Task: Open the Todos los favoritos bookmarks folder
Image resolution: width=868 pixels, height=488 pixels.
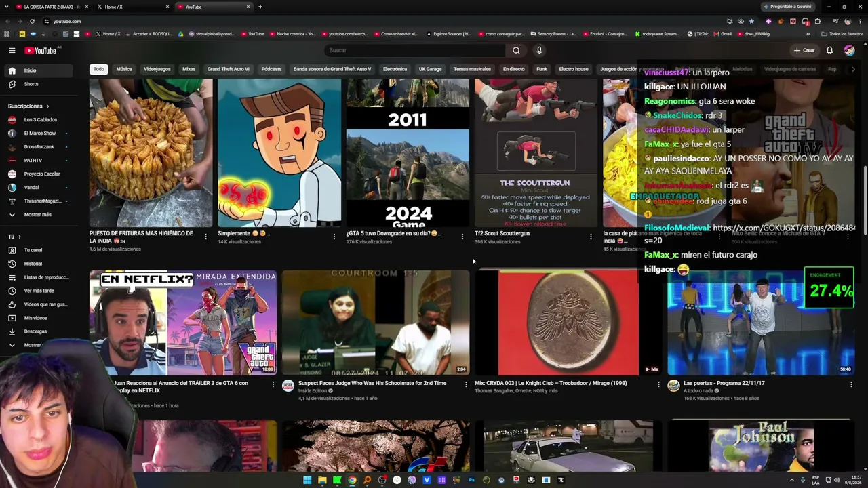Action: (x=842, y=34)
